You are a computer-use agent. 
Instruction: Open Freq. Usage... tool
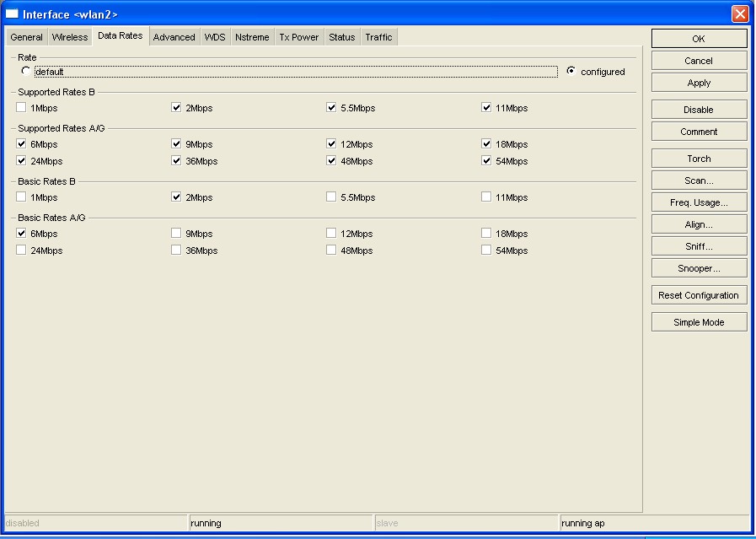(699, 202)
